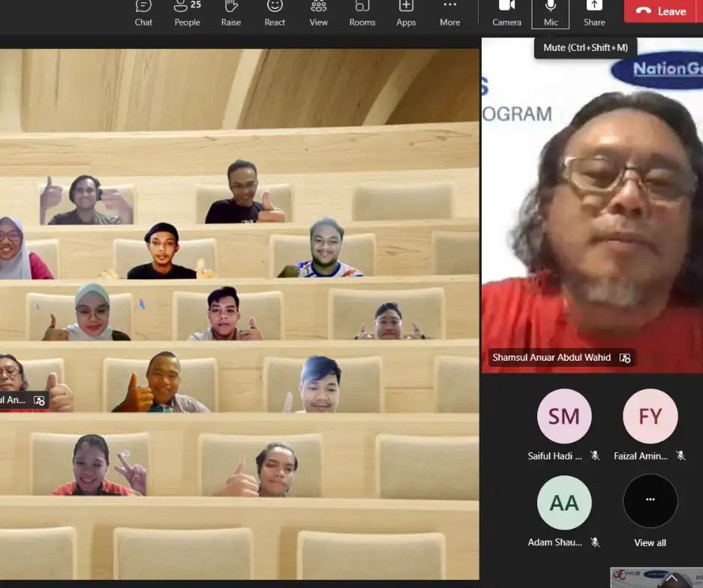The width and height of the screenshot is (703, 588).
Task: Toggle the Camera on or off
Action: coord(506,14)
